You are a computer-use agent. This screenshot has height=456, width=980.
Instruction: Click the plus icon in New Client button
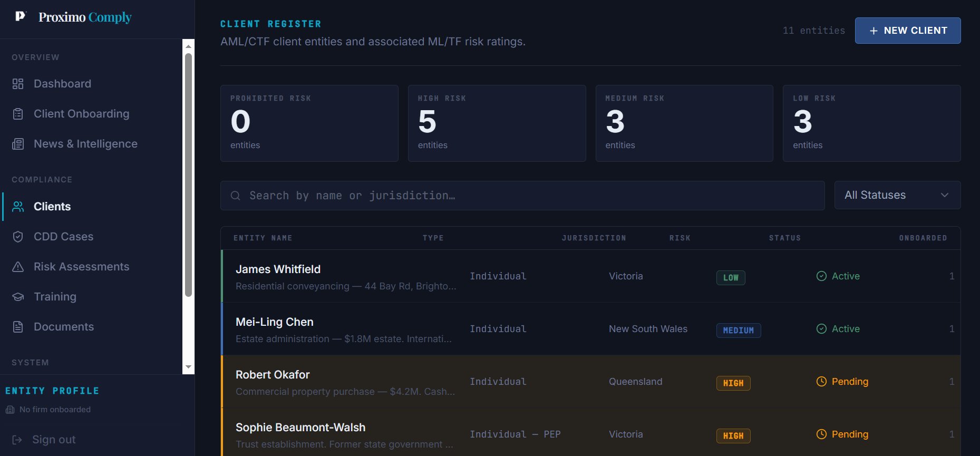[x=874, y=31]
